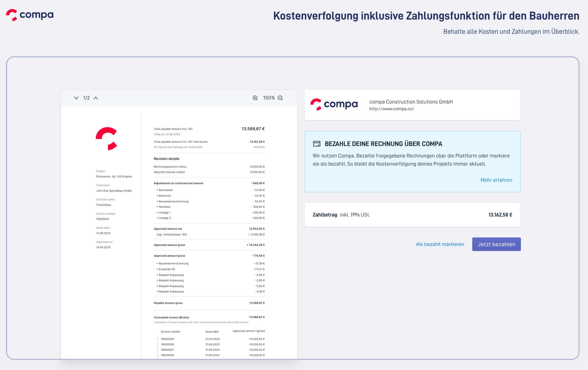The width and height of the screenshot is (588, 370).
Task: Click the Cumulated invoice (Brutto) line
Action: point(209,317)
